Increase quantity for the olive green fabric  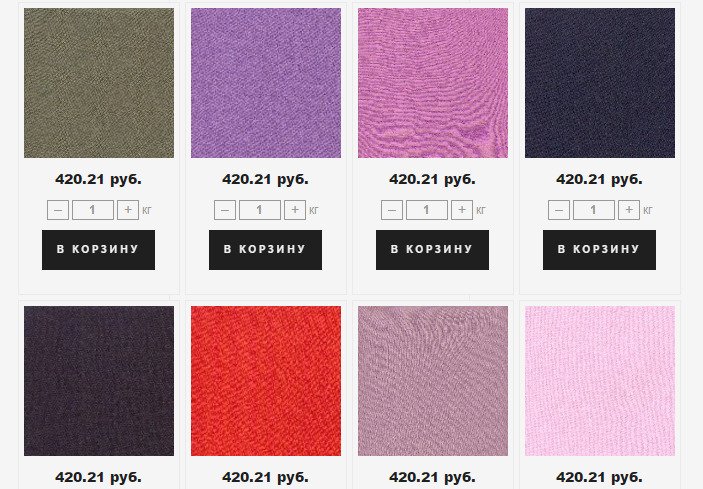[128, 210]
